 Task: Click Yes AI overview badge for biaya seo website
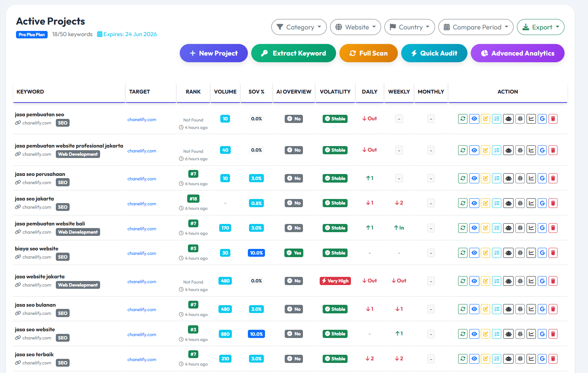pos(294,253)
